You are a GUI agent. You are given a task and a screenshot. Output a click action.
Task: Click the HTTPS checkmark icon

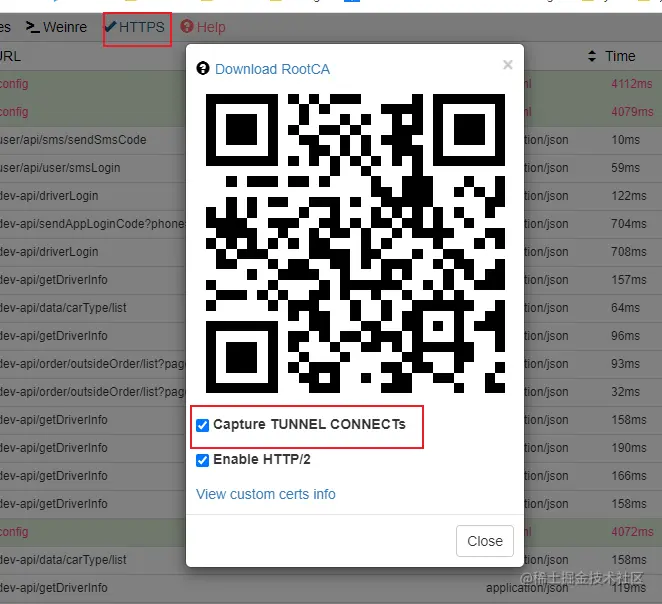click(x=110, y=27)
